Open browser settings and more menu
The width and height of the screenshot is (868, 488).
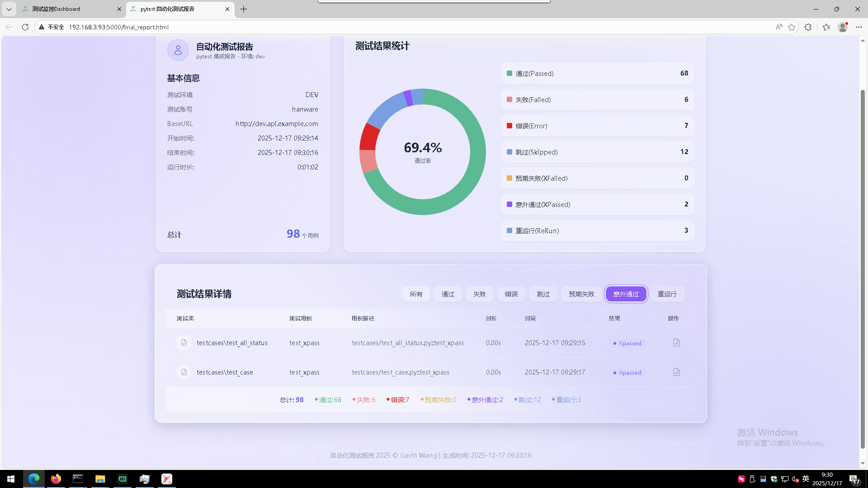click(x=859, y=27)
